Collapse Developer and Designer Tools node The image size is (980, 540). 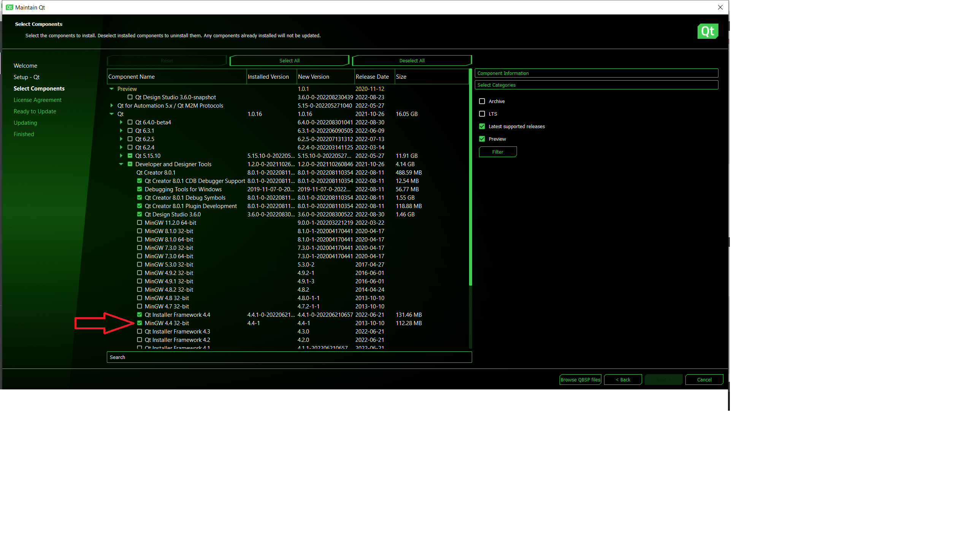tap(121, 164)
